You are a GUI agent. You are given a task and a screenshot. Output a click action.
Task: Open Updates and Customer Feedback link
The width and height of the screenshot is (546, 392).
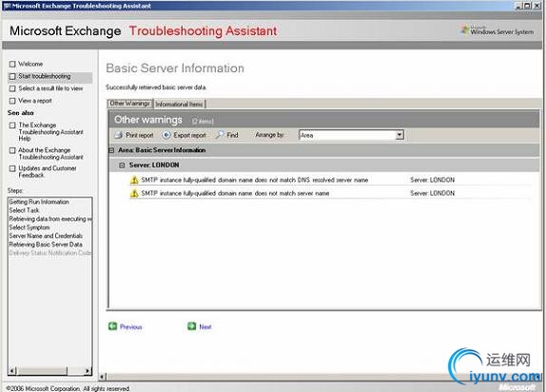pos(48,171)
